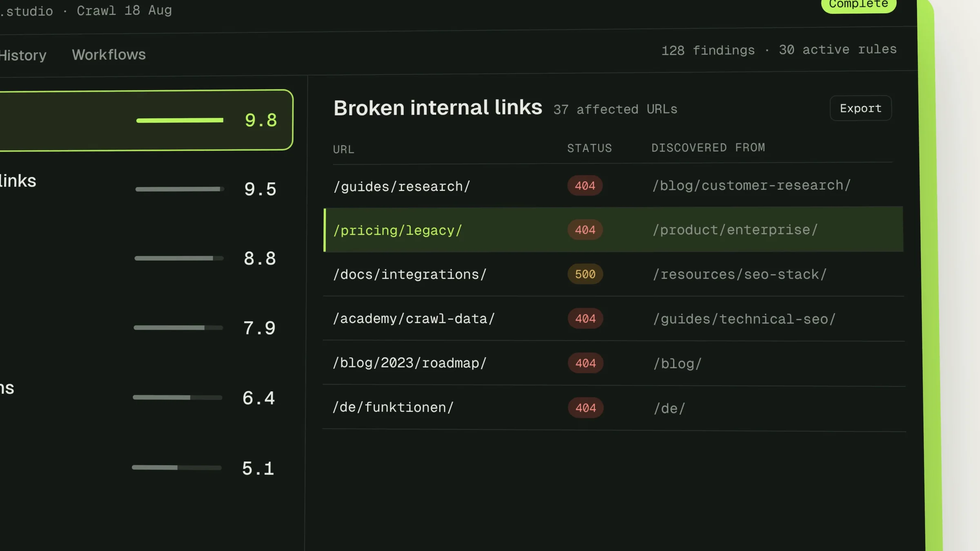This screenshot has height=551, width=980.
Task: Open the /blog/ source page in roadmap row
Action: 677,364
